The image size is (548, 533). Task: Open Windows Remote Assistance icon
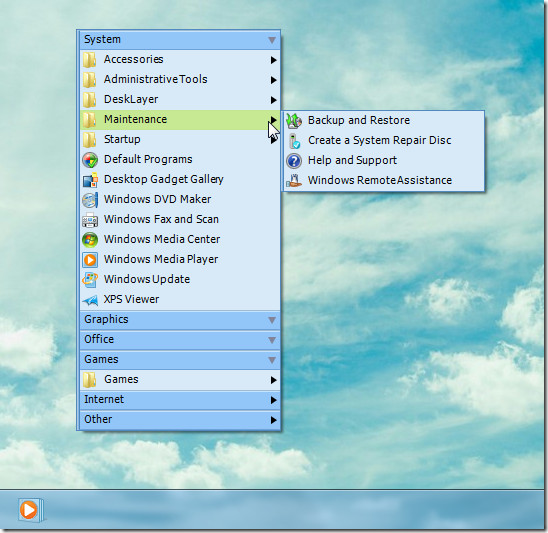(x=294, y=180)
